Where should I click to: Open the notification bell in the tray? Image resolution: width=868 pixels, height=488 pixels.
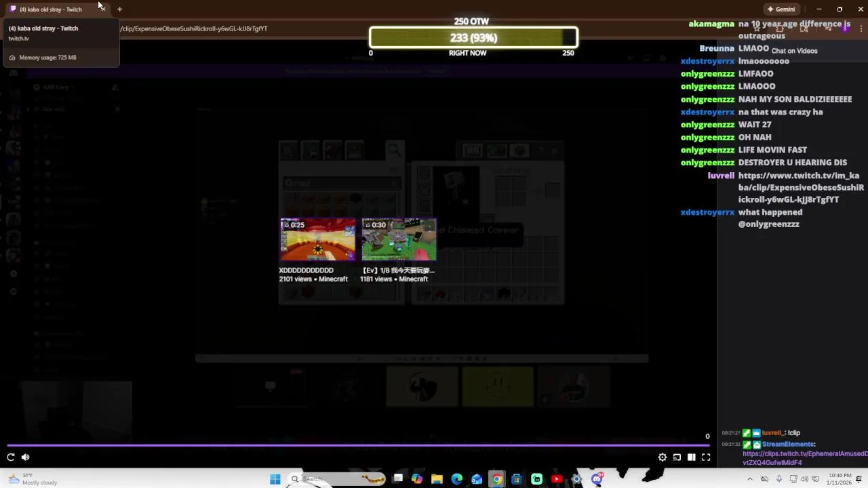pyautogui.click(x=859, y=479)
